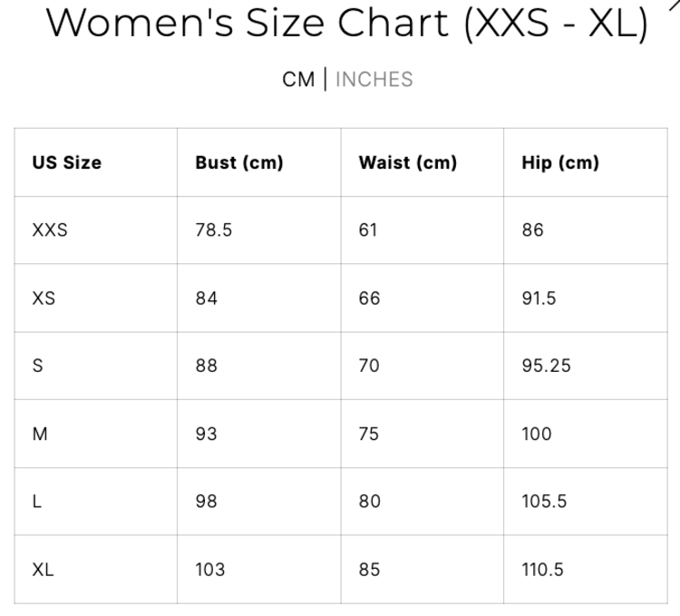
Task: Select the XL size row label
Action: click(43, 570)
